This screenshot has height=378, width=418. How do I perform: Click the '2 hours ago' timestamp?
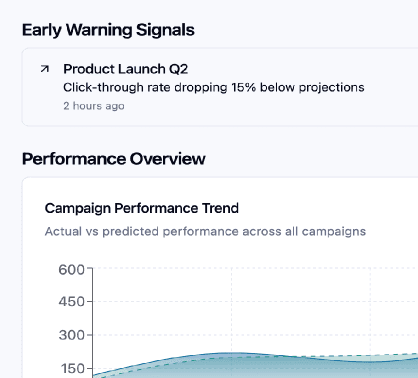tap(94, 106)
